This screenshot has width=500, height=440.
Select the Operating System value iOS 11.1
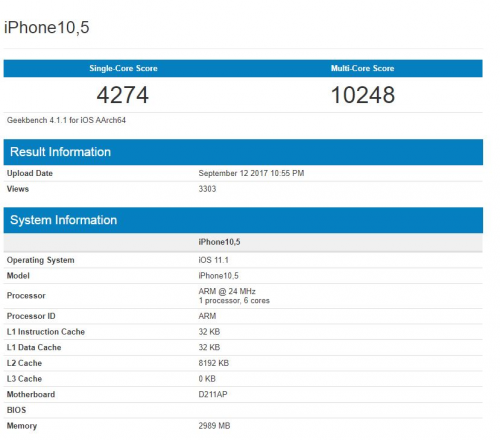pos(214,260)
